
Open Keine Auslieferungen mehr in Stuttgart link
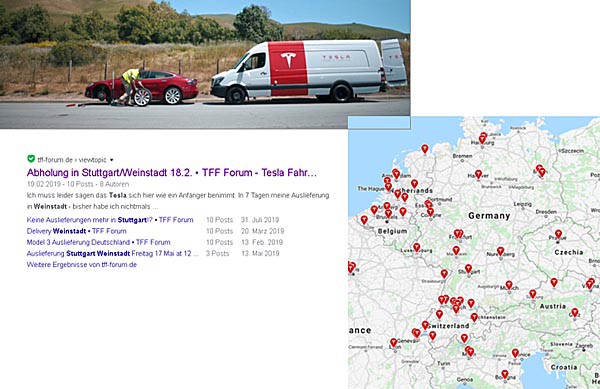click(110, 220)
